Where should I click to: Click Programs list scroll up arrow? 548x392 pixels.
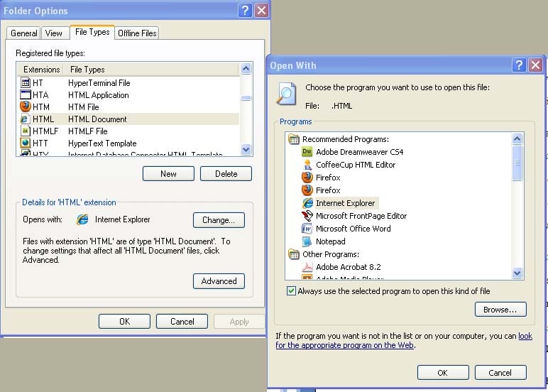tap(517, 138)
